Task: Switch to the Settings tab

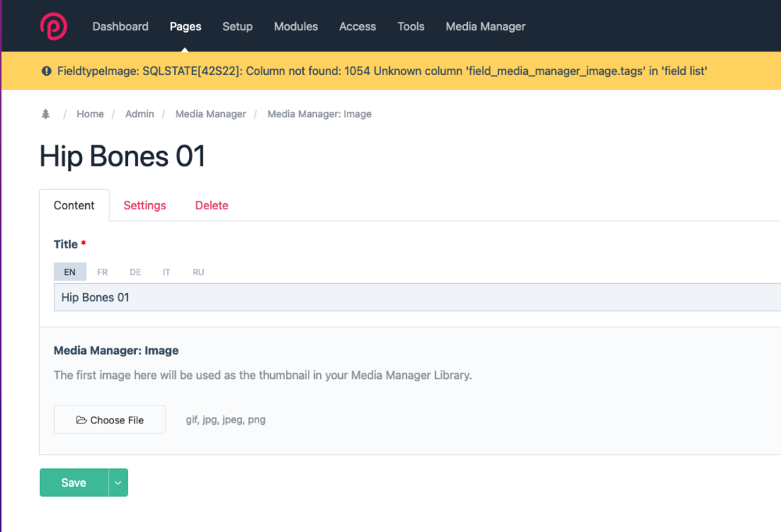Action: click(x=144, y=205)
